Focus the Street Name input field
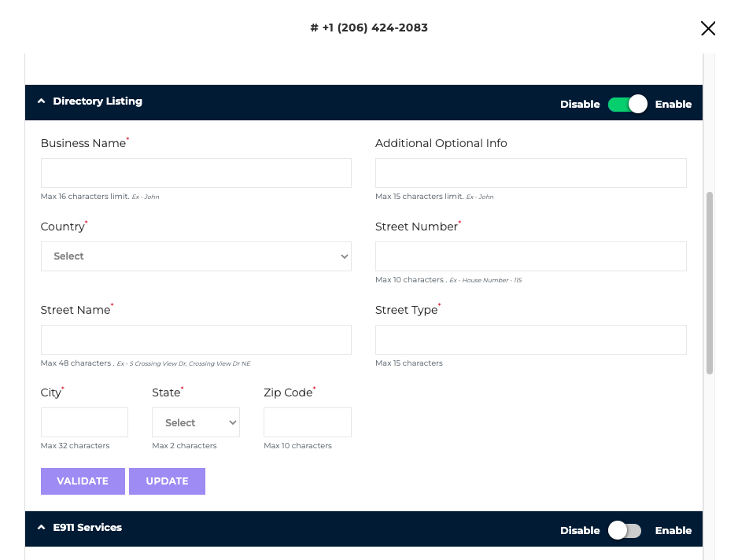This screenshot has width=738, height=560. [x=196, y=340]
